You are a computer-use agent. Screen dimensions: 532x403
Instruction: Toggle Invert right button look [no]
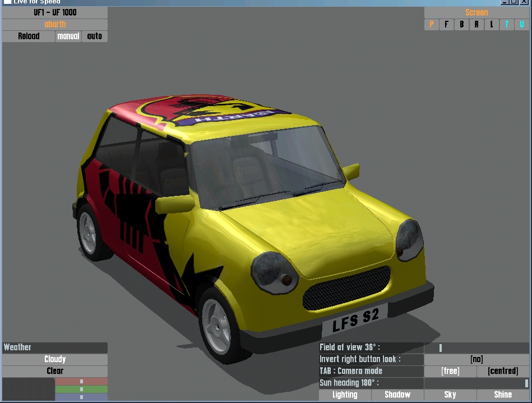pyautogui.click(x=477, y=360)
